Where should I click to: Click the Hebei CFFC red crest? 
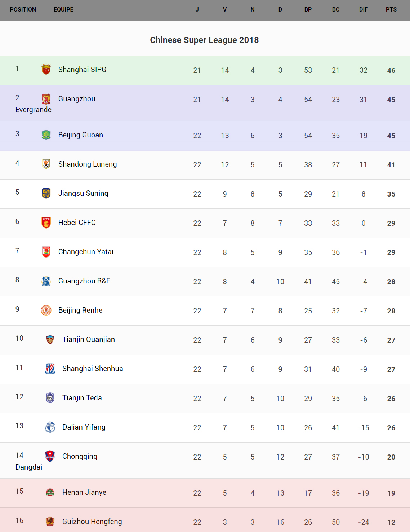coord(46,223)
